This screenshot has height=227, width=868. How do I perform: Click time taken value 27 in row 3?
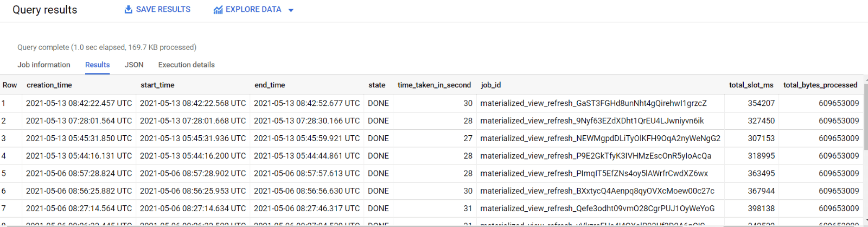point(468,138)
